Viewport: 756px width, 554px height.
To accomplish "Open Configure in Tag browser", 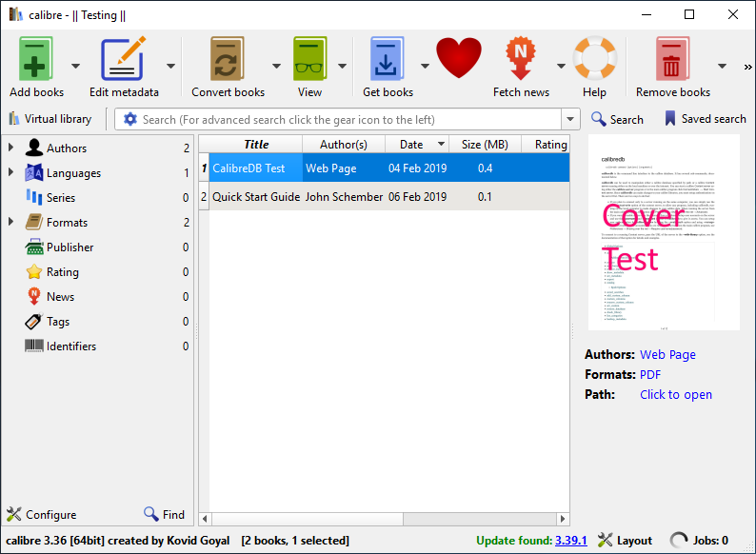I will pos(42,514).
